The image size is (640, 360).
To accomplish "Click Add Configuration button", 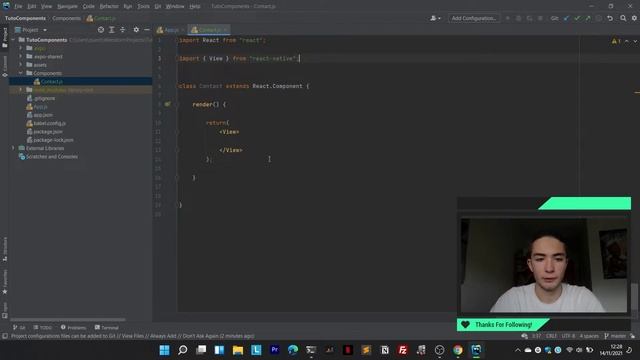I will (473, 18).
